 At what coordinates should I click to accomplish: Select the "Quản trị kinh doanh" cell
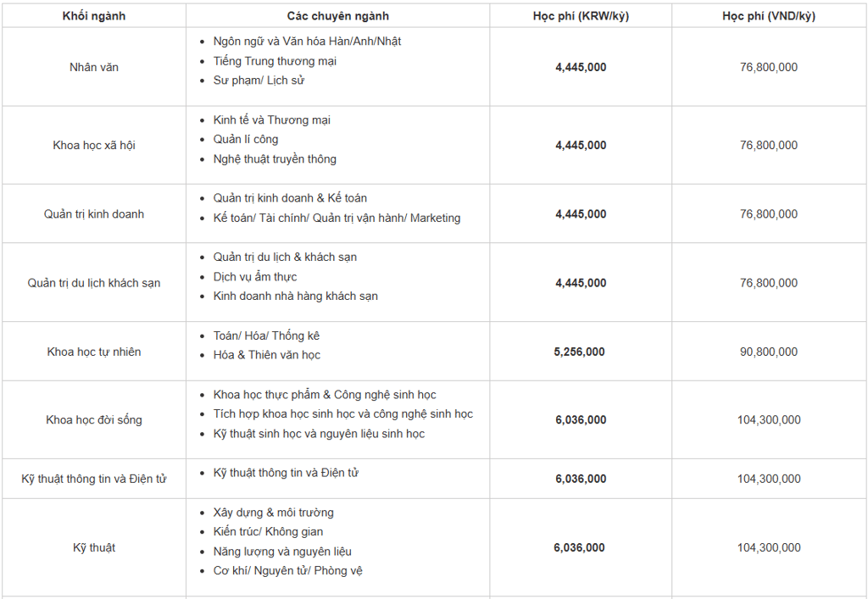93,214
